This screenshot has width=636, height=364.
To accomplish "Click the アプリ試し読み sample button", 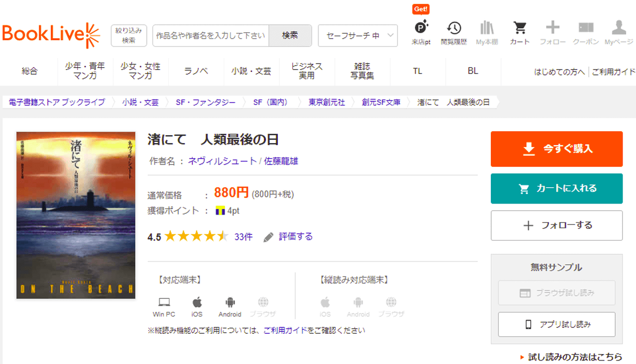I will pos(556,325).
